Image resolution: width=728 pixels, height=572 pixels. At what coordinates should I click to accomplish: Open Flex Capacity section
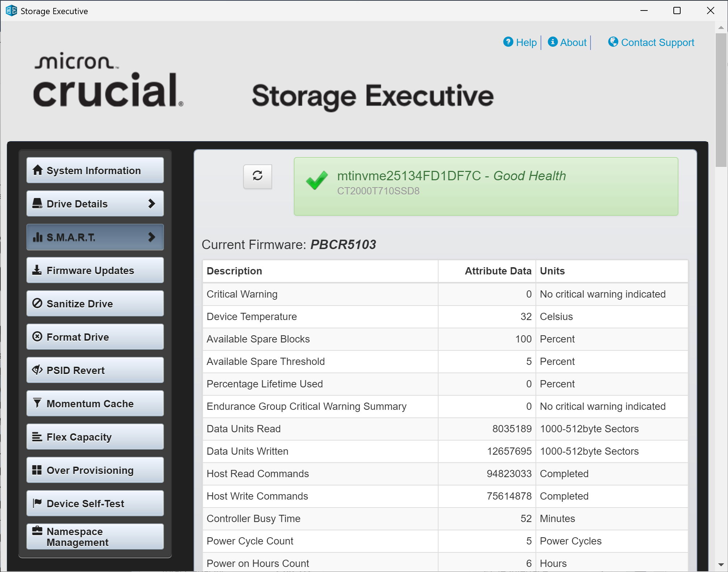[95, 437]
